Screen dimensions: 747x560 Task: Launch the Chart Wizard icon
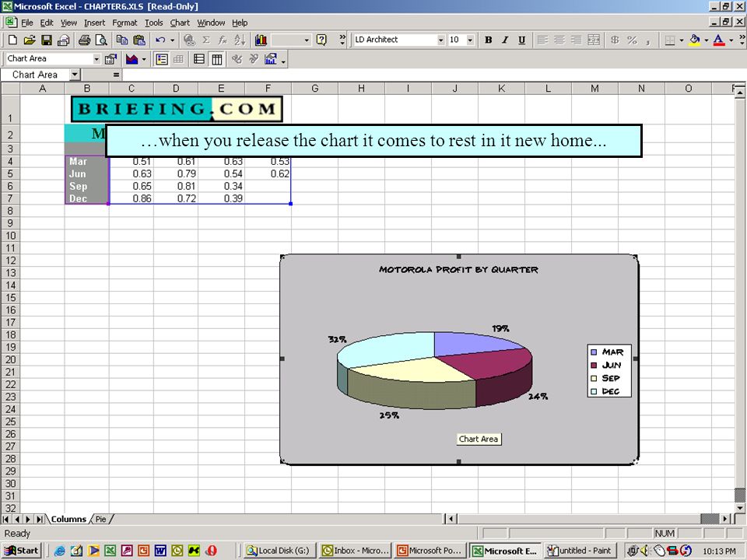click(x=261, y=40)
